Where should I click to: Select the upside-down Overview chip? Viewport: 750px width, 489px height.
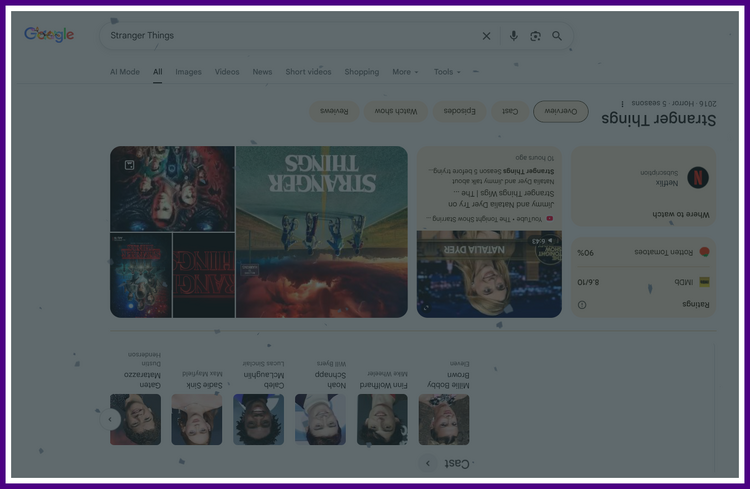coord(561,111)
